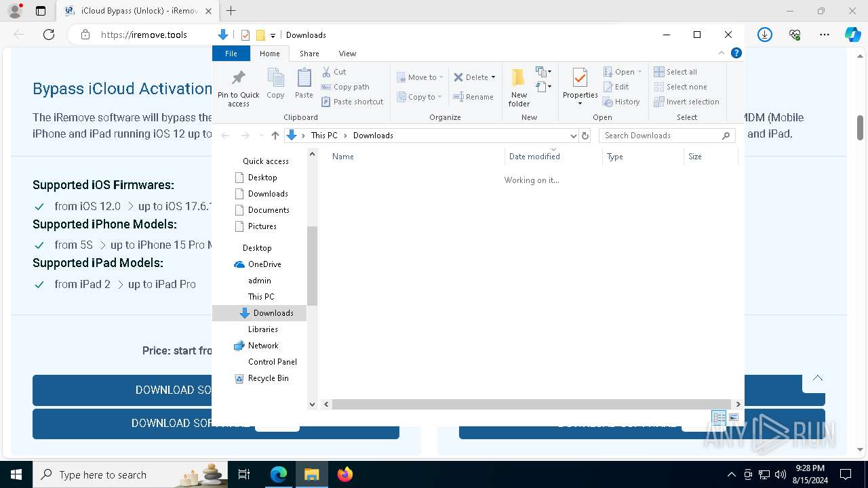
Task: Open a new Edge tab
Action: [x=231, y=11]
